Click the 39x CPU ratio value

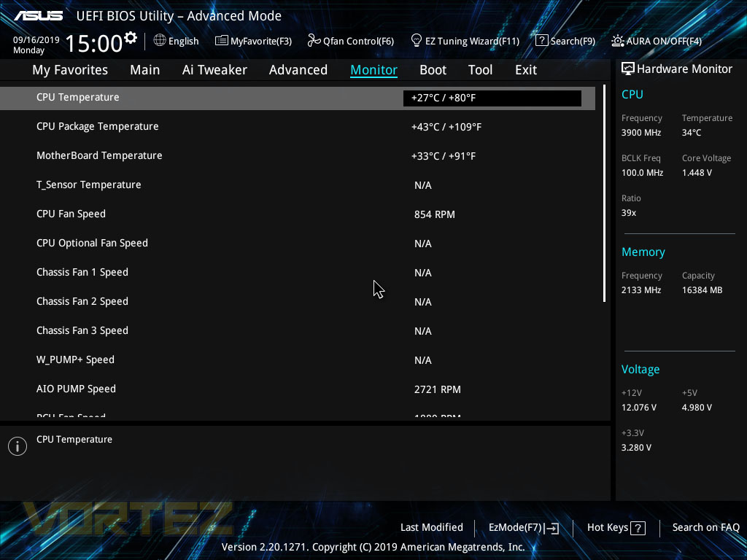click(628, 213)
